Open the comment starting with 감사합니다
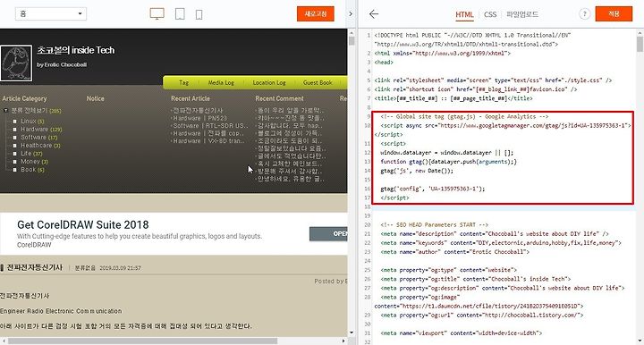 pyautogui.click(x=290, y=125)
